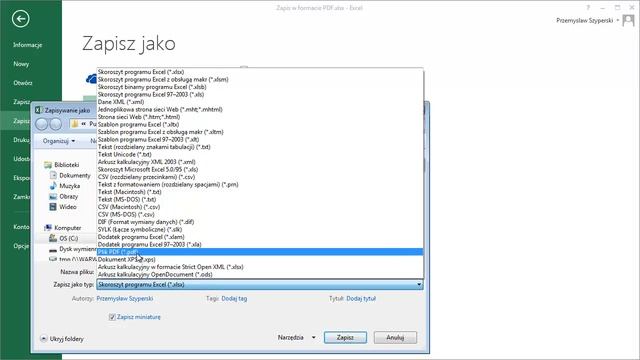
Task: Choose Szablon programu Excel 97-2003 (*.xlt)
Action: click(x=260, y=139)
